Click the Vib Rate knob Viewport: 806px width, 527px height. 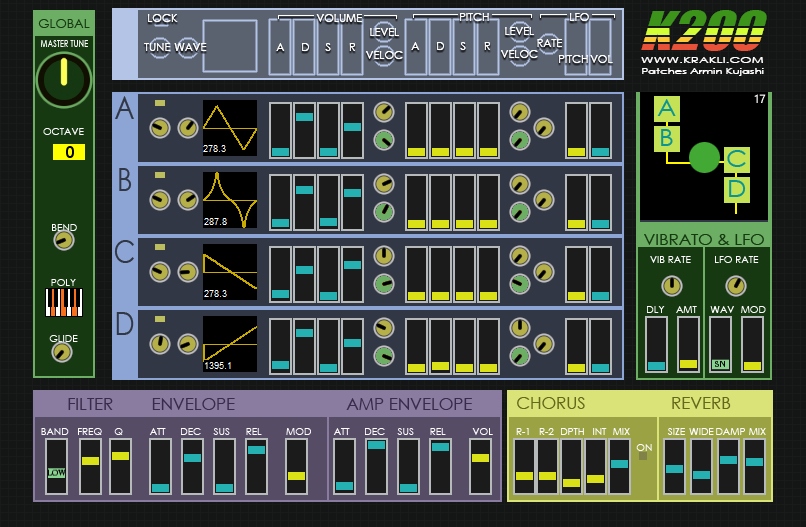(670, 285)
